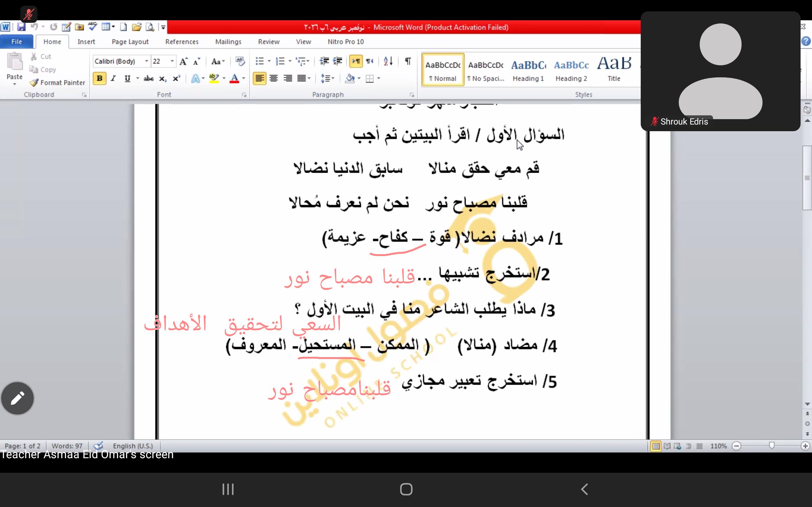Click the Save icon in quick access toolbar
This screenshot has height=507, width=812.
[x=21, y=27]
